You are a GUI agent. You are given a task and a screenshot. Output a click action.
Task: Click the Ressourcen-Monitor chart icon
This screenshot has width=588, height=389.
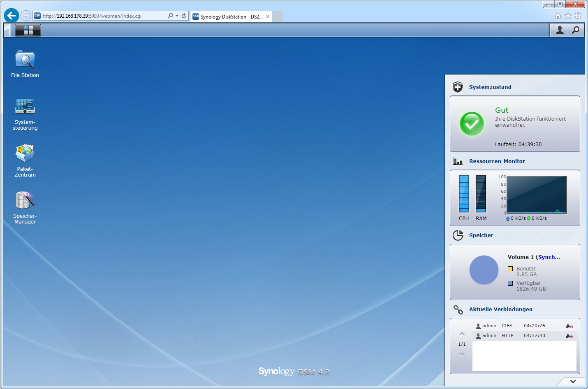click(x=458, y=161)
